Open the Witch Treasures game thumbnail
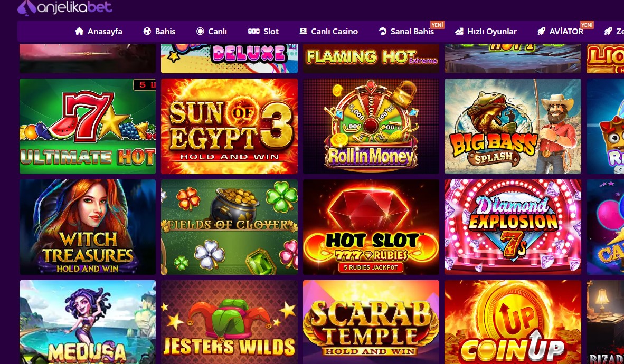 (88, 227)
